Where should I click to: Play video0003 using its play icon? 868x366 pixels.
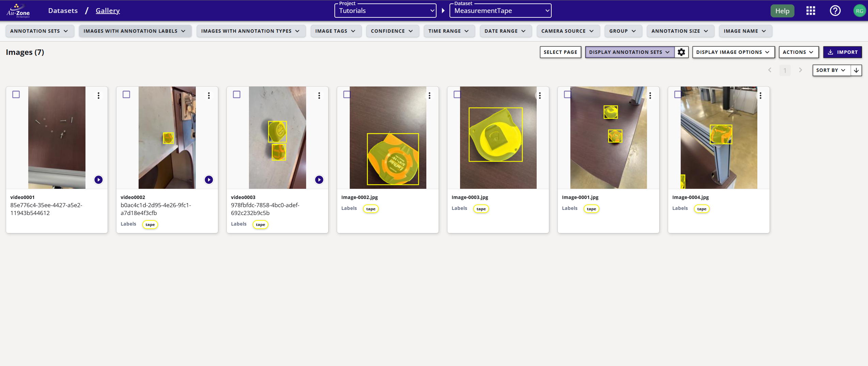click(319, 180)
